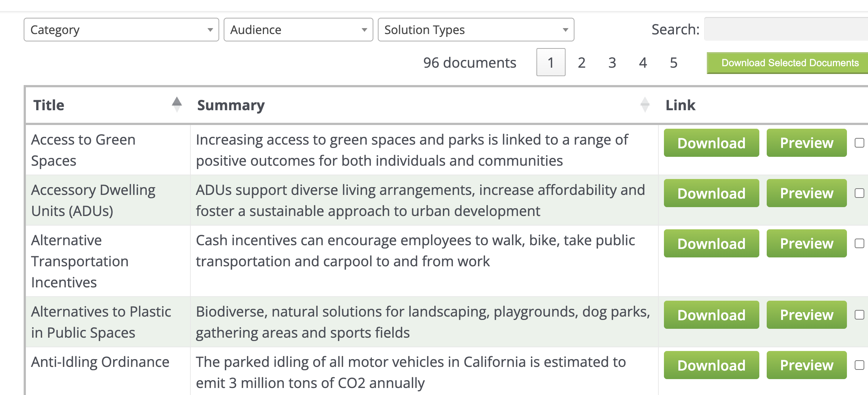Preview Alternatives to Plastic in Public Spaces
The height and width of the screenshot is (395, 868).
pos(807,315)
